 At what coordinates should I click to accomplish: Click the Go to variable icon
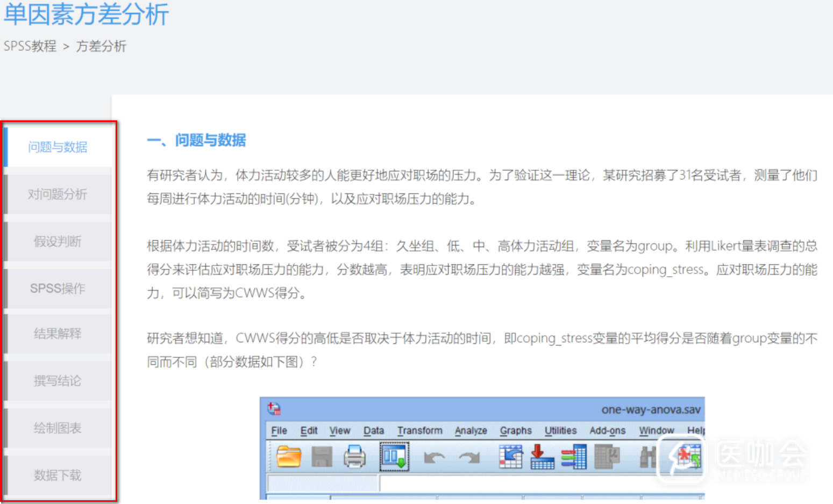[x=542, y=457]
